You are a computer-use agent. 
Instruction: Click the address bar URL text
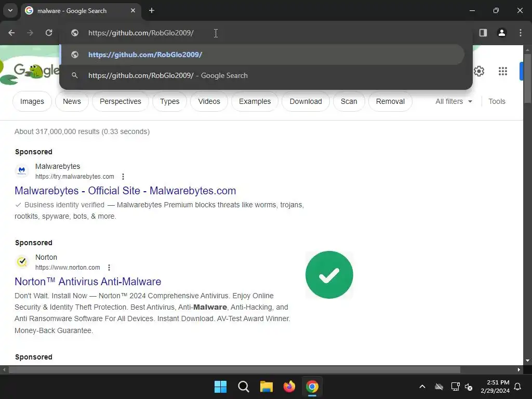click(141, 33)
